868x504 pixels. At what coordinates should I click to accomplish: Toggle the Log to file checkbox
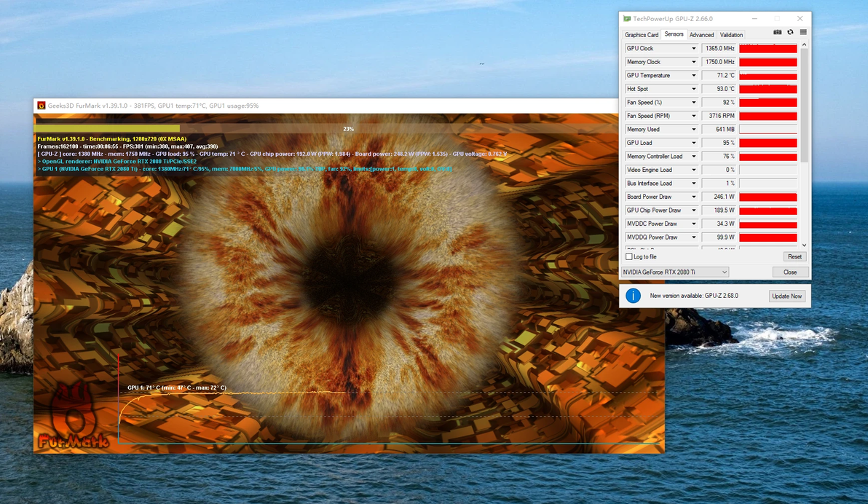(629, 257)
